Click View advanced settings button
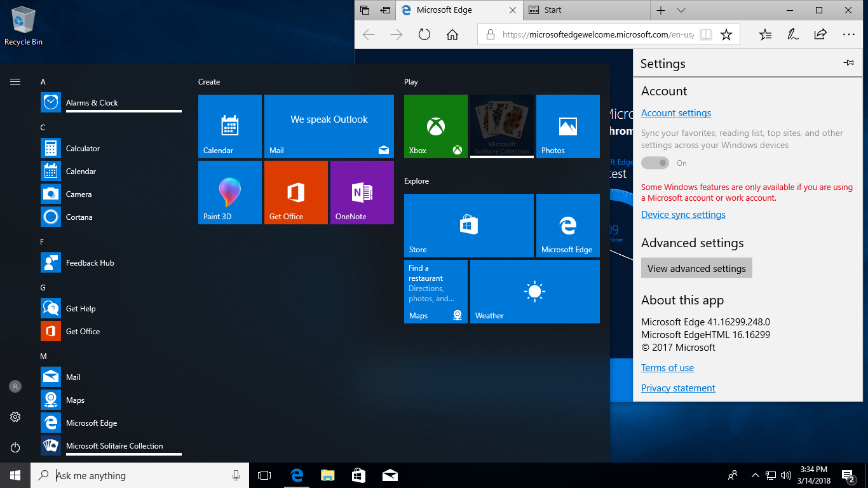Screen dimensions: 868x488 tap(696, 268)
